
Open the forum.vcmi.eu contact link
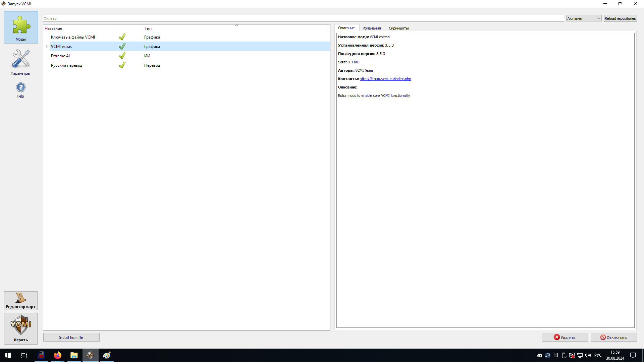[385, 79]
